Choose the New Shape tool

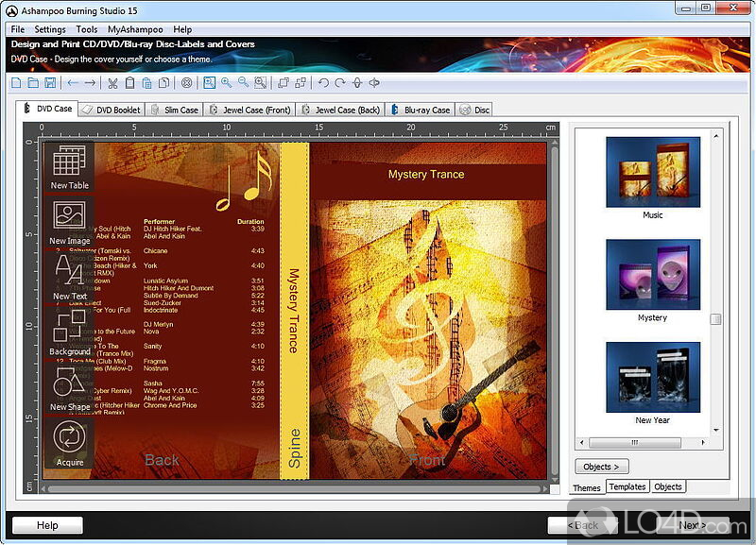(69, 387)
